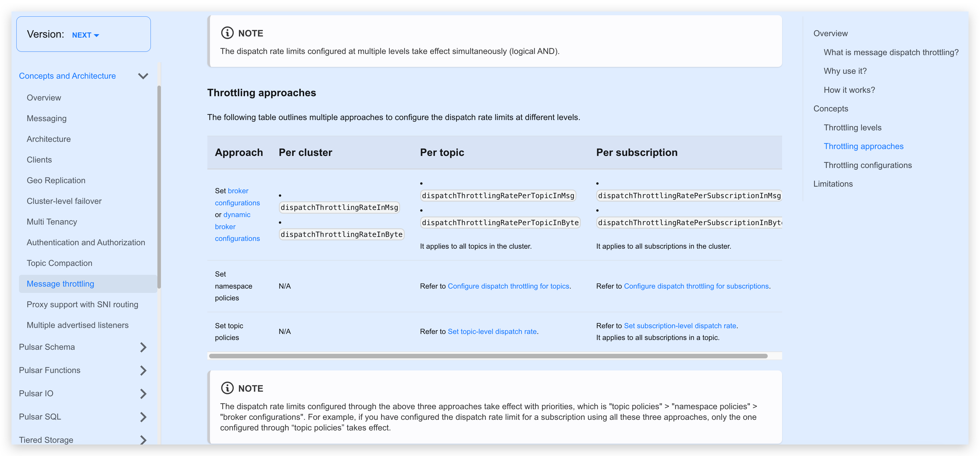The width and height of the screenshot is (980, 456).
Task: Collapse the Concepts and Architecture section
Action: (143, 76)
